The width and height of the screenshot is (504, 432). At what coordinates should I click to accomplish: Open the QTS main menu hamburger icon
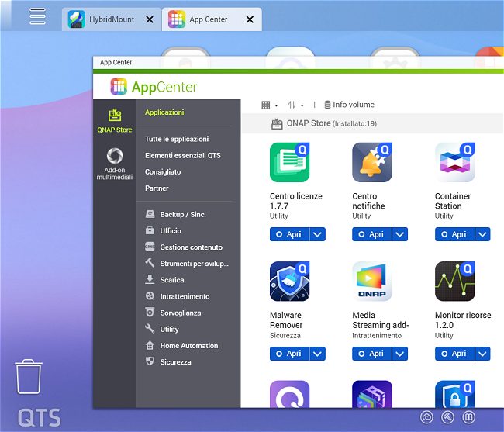(37, 16)
